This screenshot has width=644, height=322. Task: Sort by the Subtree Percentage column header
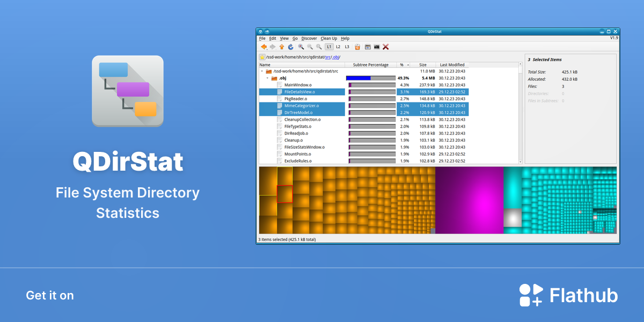371,65
